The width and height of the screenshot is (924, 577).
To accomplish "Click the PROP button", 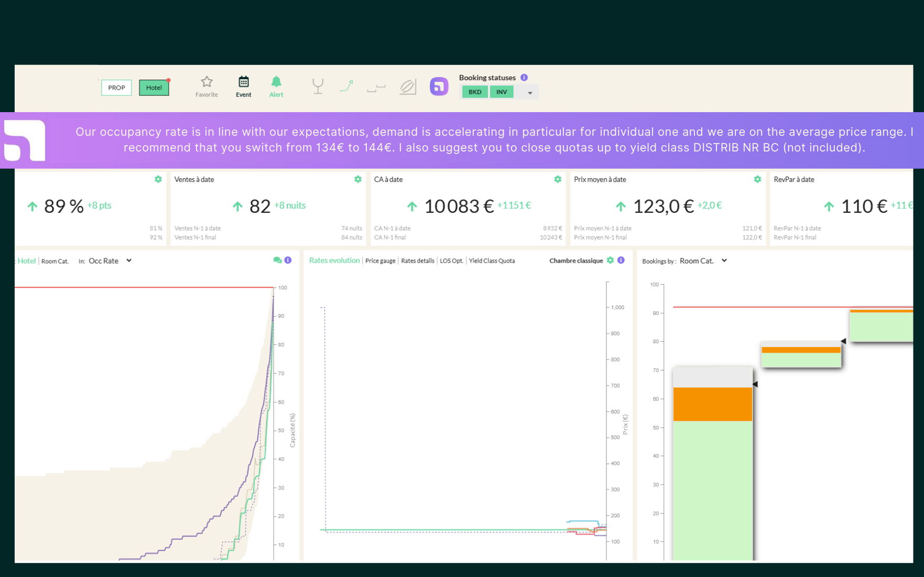I will 116,88.
